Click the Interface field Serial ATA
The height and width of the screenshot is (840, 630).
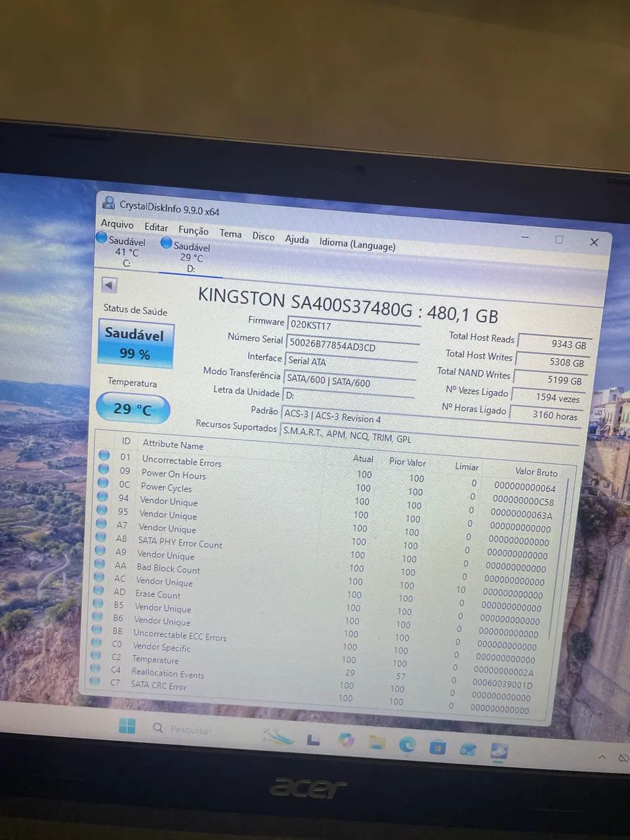[350, 362]
